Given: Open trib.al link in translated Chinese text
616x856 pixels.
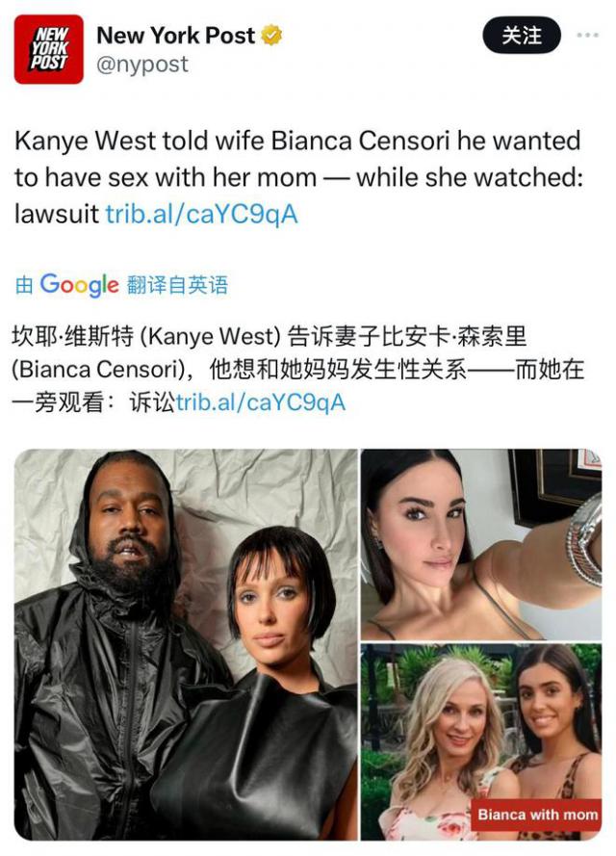Looking at the screenshot, I should tap(260, 402).
